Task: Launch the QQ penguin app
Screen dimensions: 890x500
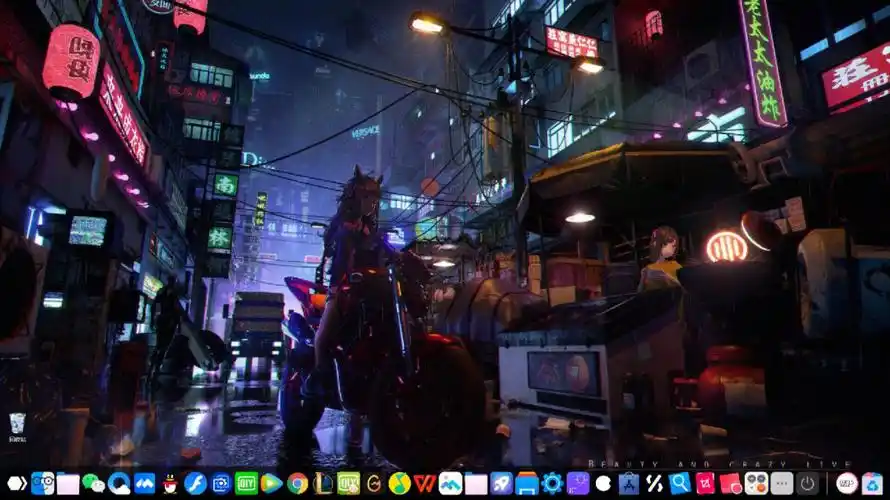Action: [x=170, y=483]
